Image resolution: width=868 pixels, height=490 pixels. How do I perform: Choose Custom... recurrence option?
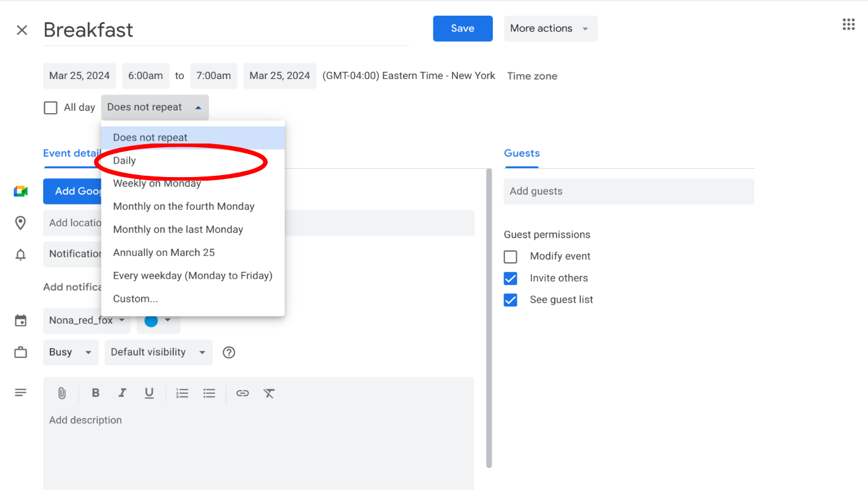tap(193, 299)
